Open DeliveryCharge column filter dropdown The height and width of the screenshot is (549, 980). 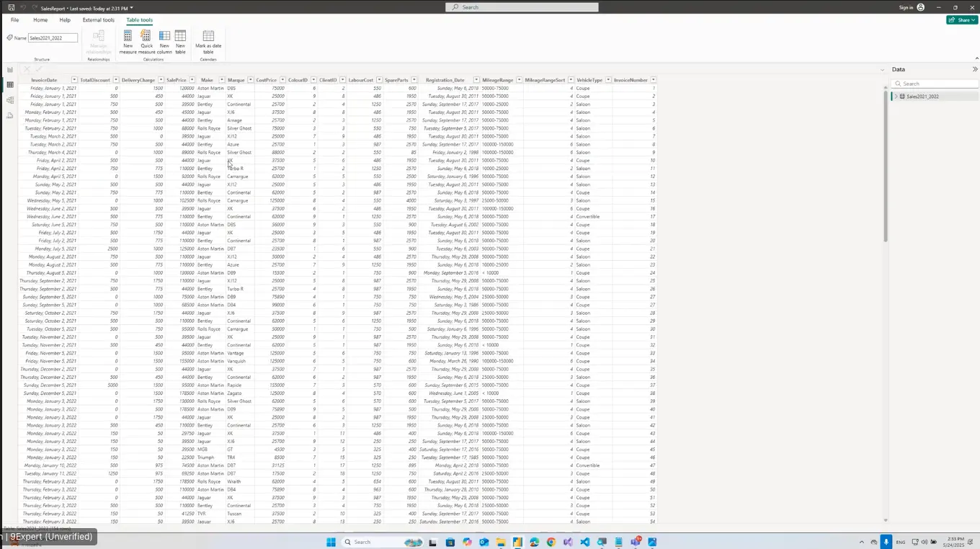coord(161,80)
